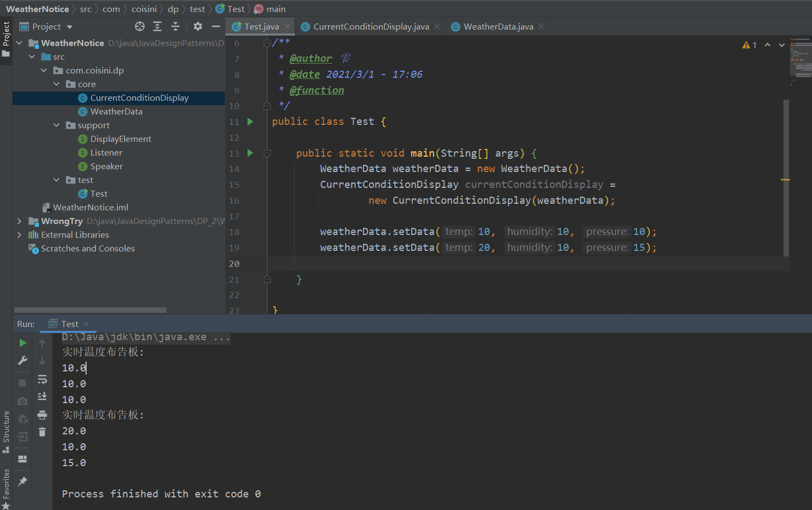
Task: Go to next highlighted error arrow
Action: point(782,45)
